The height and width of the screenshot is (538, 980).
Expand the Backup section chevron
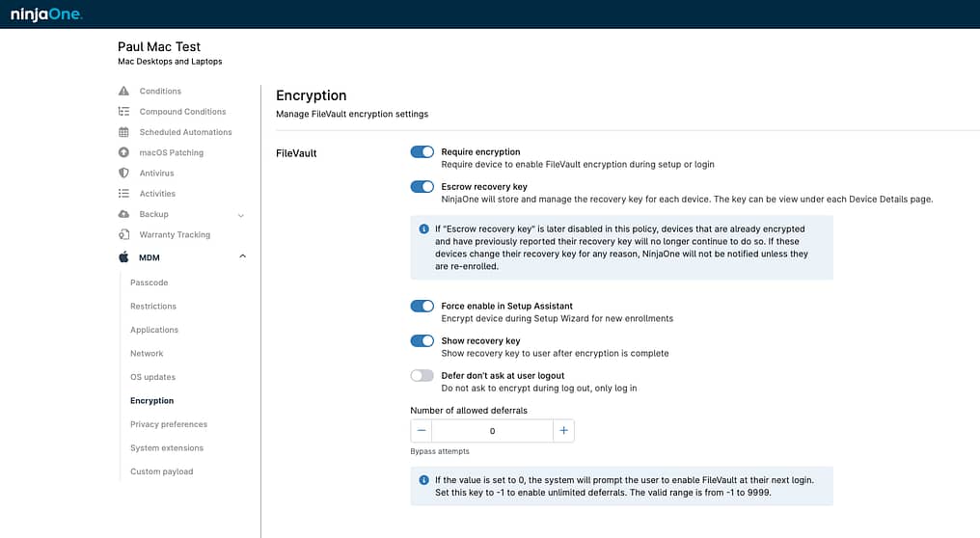[241, 215]
